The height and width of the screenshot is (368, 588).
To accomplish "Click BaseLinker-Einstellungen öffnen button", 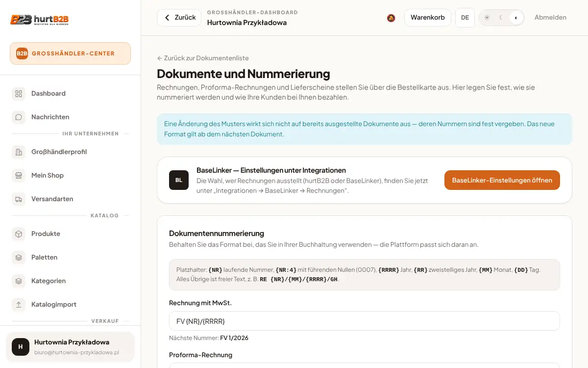I will coord(502,180).
